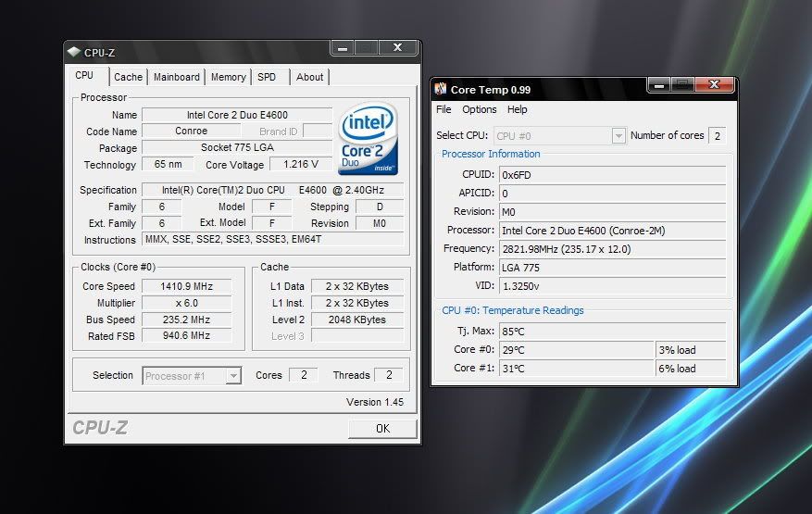Image resolution: width=812 pixels, height=514 pixels.
Task: Open the Help menu in Core Temp
Action: 518,109
